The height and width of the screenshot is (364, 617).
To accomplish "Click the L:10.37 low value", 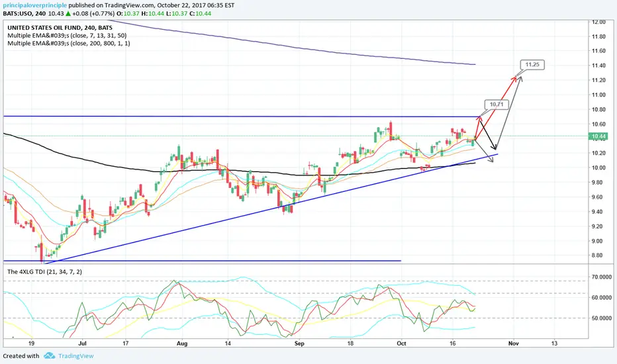I will pos(177,14).
